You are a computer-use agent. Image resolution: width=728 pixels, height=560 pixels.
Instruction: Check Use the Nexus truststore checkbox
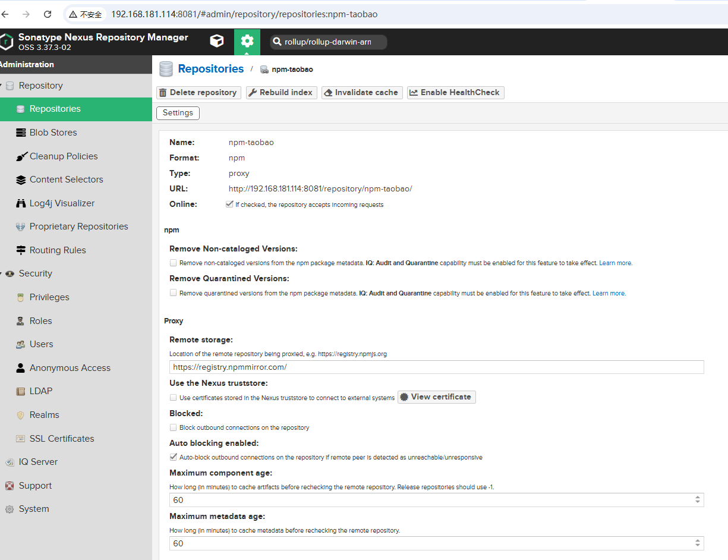174,398
